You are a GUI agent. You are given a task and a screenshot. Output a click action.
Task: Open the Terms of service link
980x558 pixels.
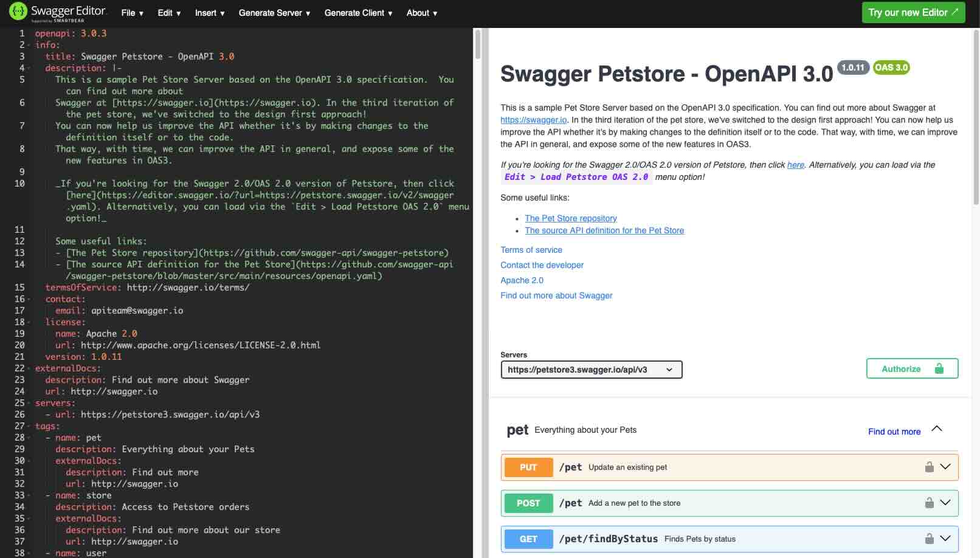coord(531,250)
